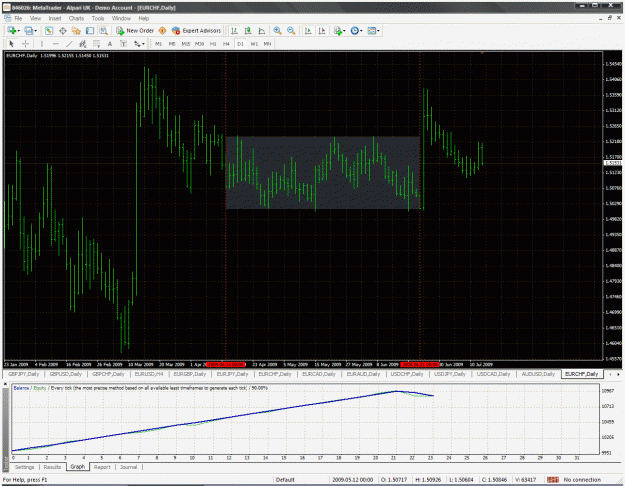Switch to the GBPJPY,Daily chart tab
Image resolution: width=625 pixels, height=486 pixels.
point(24,374)
